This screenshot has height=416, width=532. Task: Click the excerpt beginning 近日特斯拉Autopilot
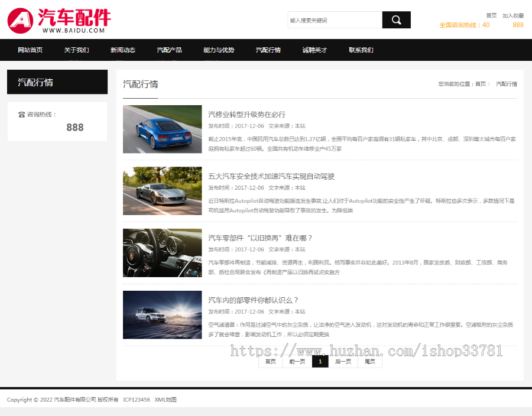(x=361, y=206)
